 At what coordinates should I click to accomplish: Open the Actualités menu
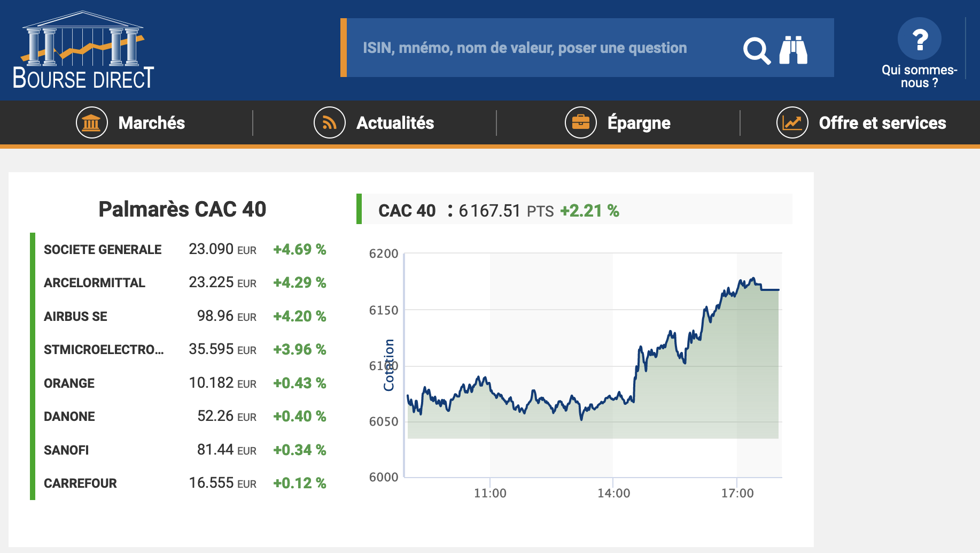pyautogui.click(x=395, y=123)
